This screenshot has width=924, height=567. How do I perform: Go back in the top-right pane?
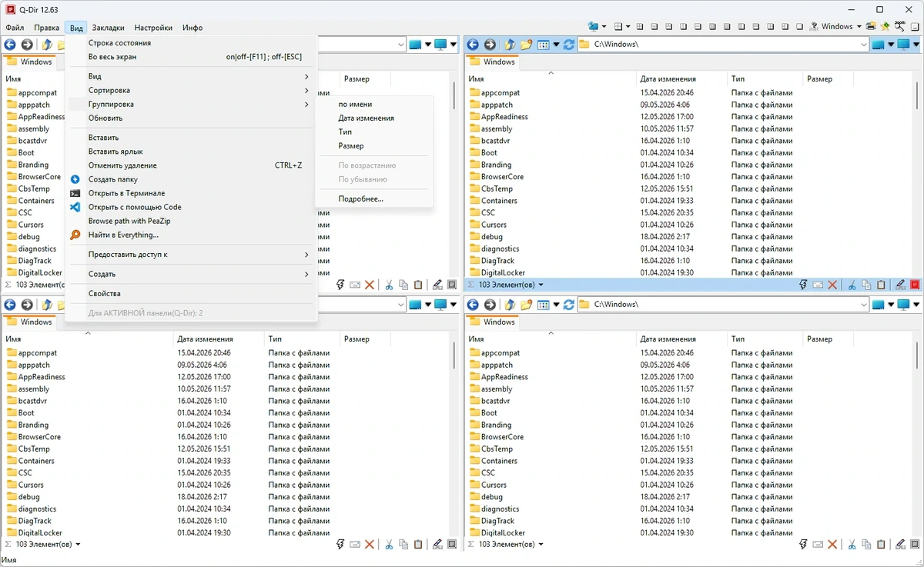[x=473, y=45]
